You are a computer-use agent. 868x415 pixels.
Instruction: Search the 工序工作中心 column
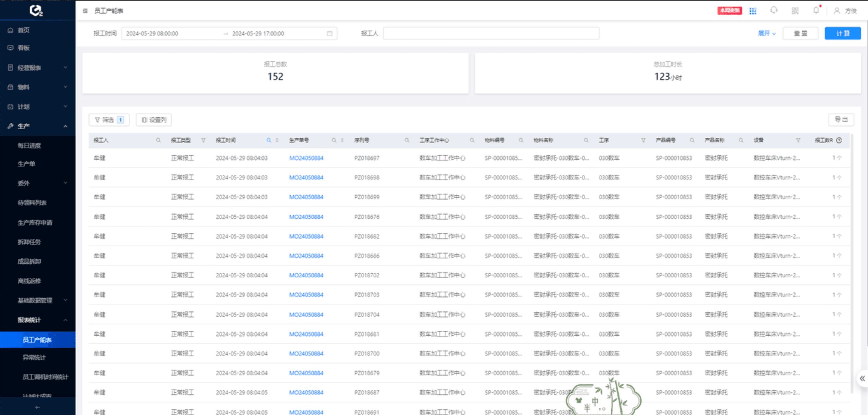472,140
